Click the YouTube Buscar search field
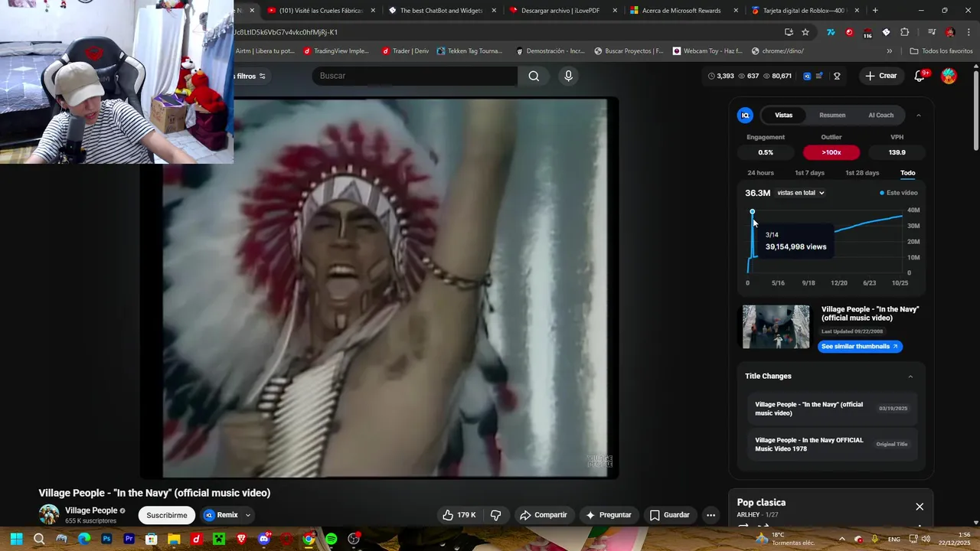Image resolution: width=980 pixels, height=551 pixels. coord(414,76)
